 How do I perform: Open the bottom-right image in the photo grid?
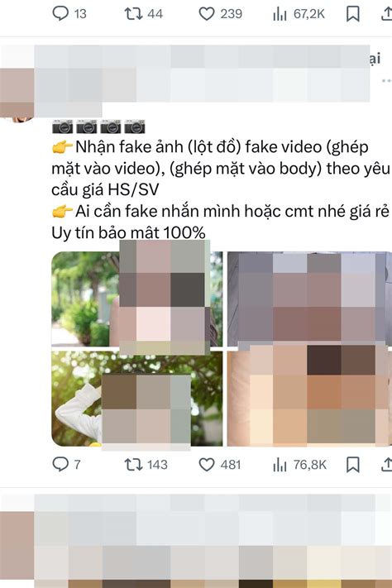coord(309,399)
